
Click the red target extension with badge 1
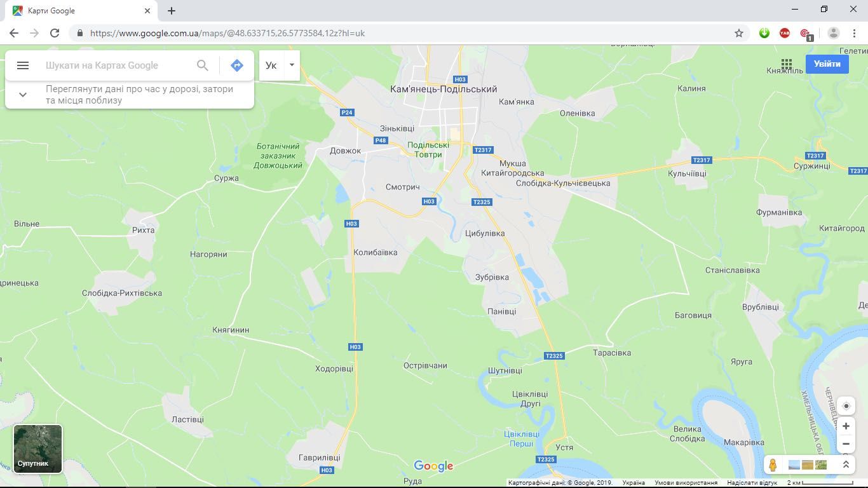click(806, 34)
